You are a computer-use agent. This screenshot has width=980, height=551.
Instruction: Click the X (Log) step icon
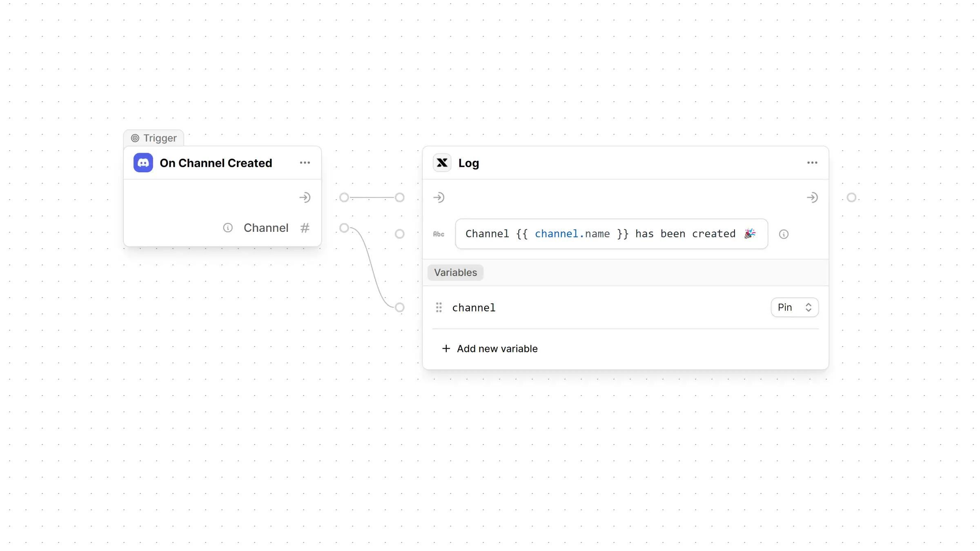tap(441, 163)
